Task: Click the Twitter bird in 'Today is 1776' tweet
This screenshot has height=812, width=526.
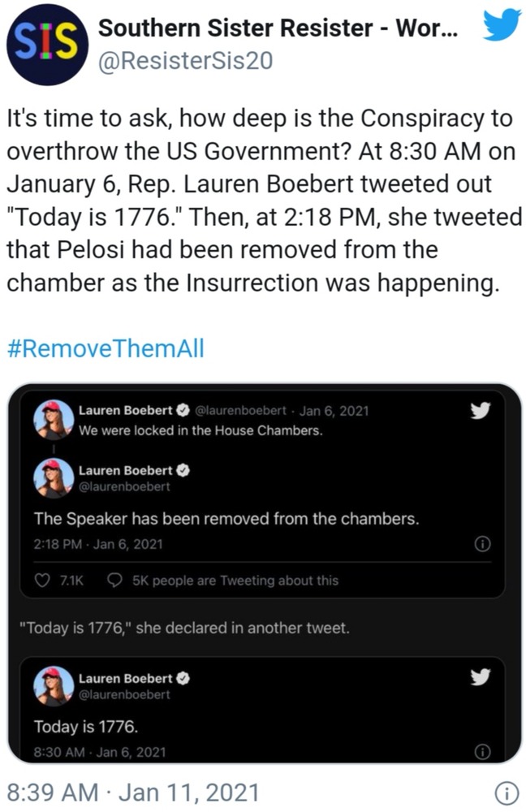Action: tap(480, 677)
